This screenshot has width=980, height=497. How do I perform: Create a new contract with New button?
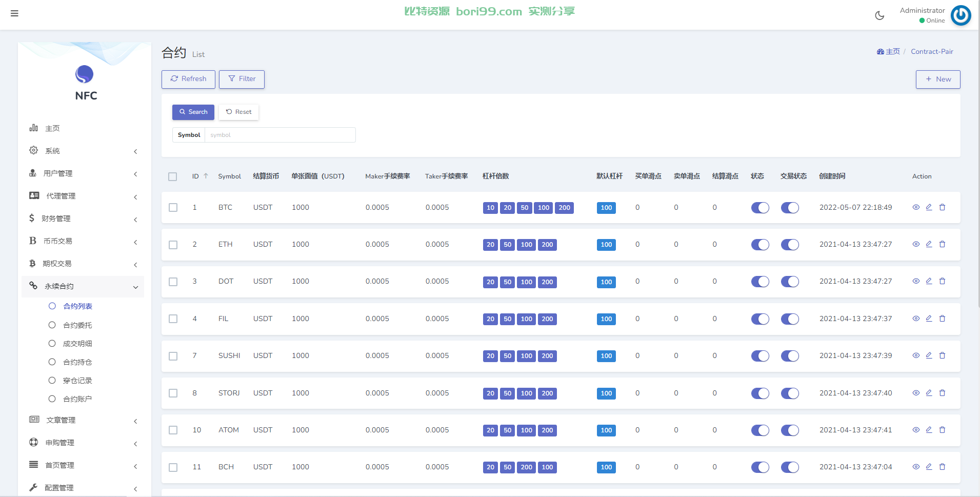coord(938,79)
